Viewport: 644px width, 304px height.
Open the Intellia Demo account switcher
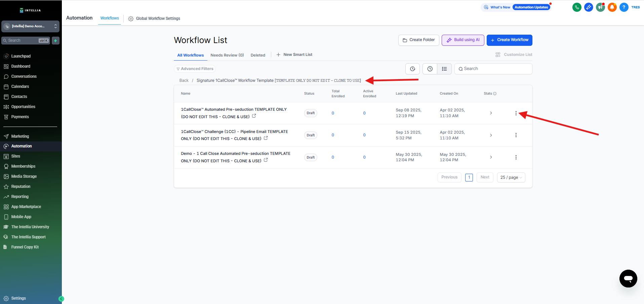31,26
